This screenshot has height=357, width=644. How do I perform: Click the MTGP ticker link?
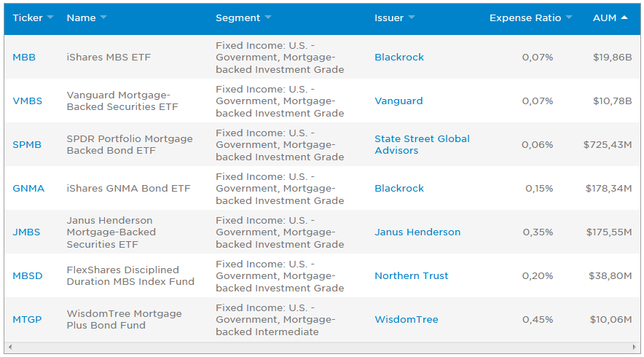point(27,319)
